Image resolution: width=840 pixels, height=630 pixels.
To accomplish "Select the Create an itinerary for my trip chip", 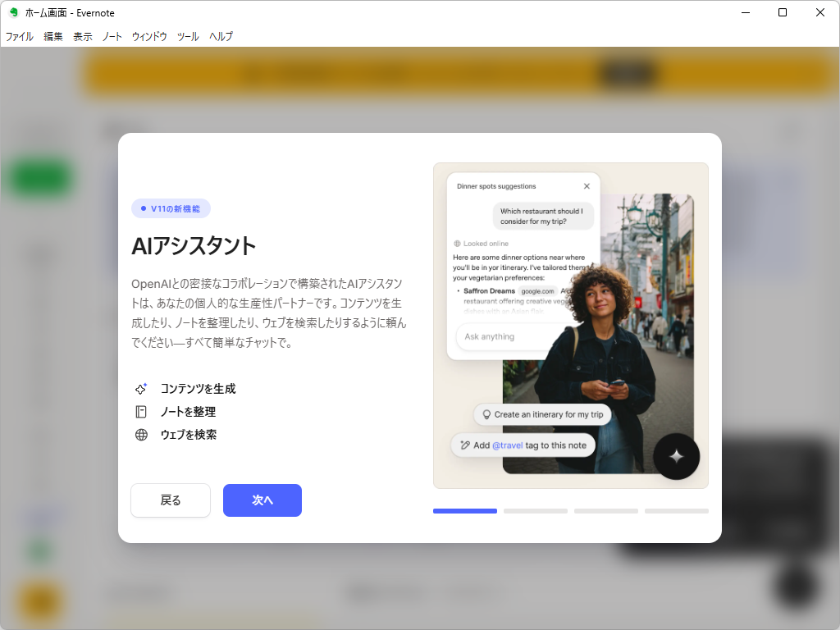I will 542,414.
